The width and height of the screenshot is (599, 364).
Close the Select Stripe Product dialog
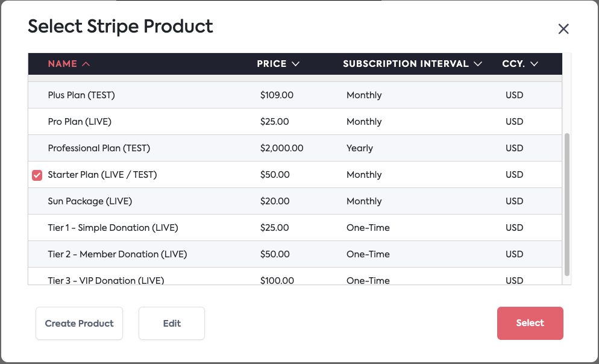click(563, 29)
